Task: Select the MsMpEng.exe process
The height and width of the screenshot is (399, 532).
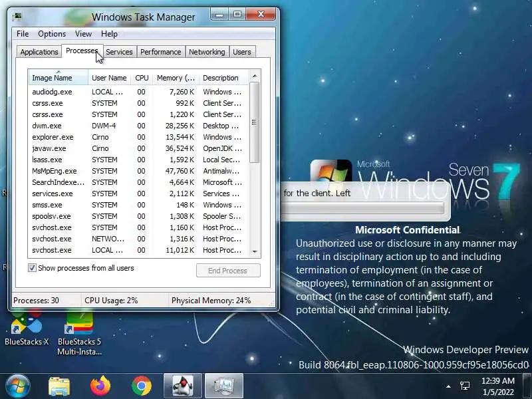Action: coord(138,171)
